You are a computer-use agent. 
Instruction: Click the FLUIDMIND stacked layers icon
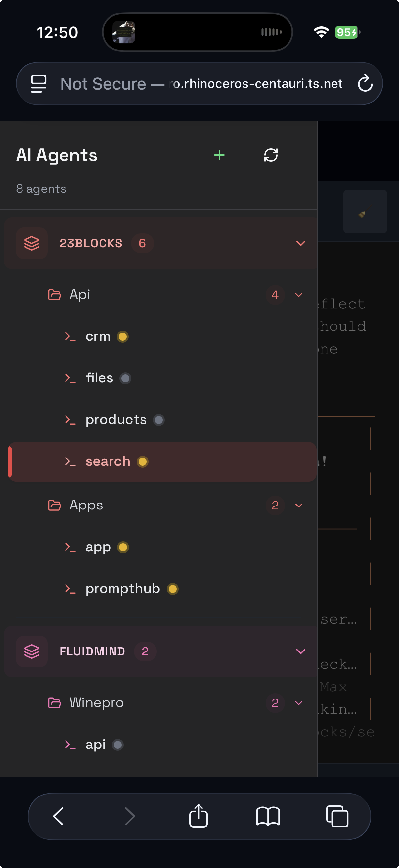click(31, 651)
